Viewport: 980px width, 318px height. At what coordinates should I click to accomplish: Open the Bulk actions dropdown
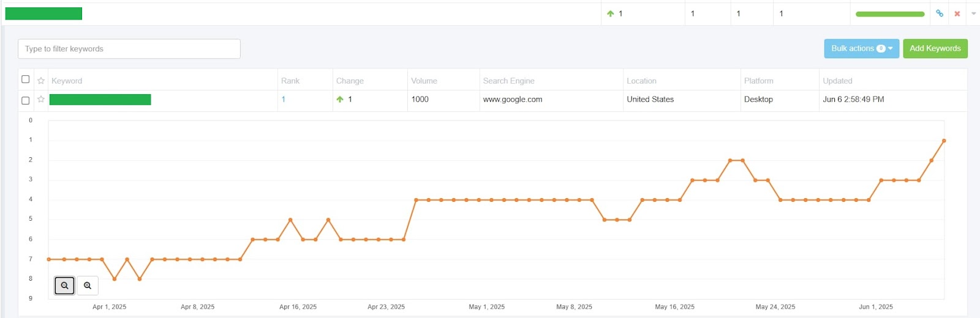pos(861,48)
